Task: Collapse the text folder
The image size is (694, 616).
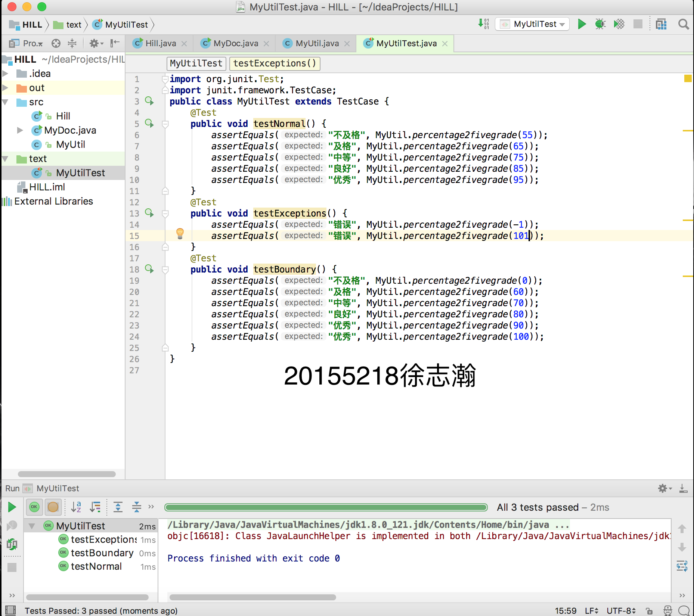Action: (x=6, y=159)
